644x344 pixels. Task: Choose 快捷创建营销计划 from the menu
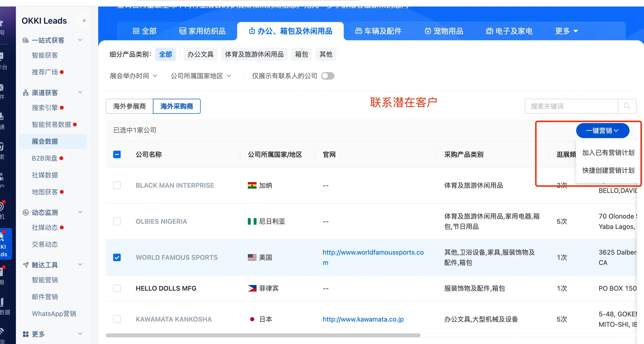coord(608,170)
